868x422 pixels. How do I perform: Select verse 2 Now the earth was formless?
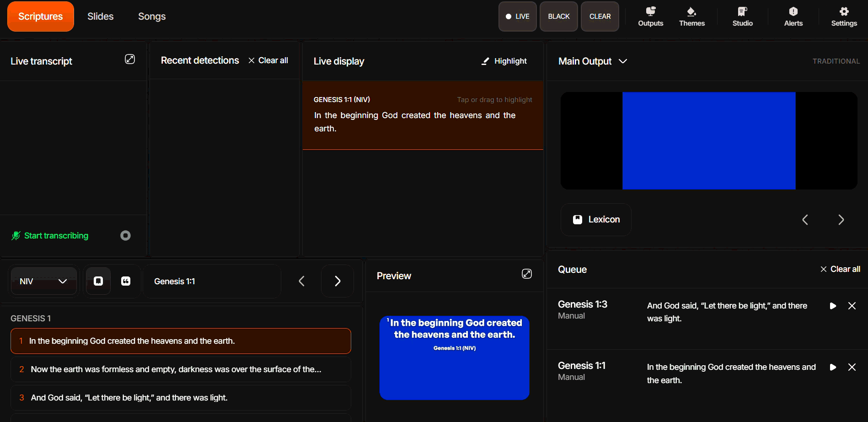(181, 369)
